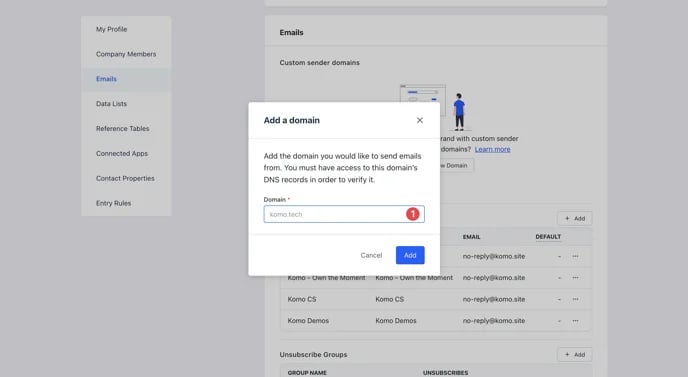This screenshot has width=688, height=377.
Task: Click the Custom sender domains heading
Action: [319, 63]
